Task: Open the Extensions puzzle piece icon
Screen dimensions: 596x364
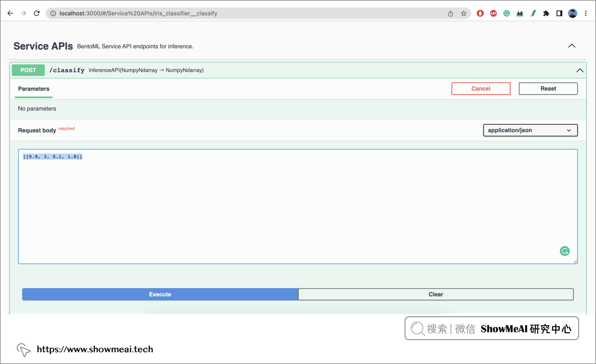Action: click(546, 13)
